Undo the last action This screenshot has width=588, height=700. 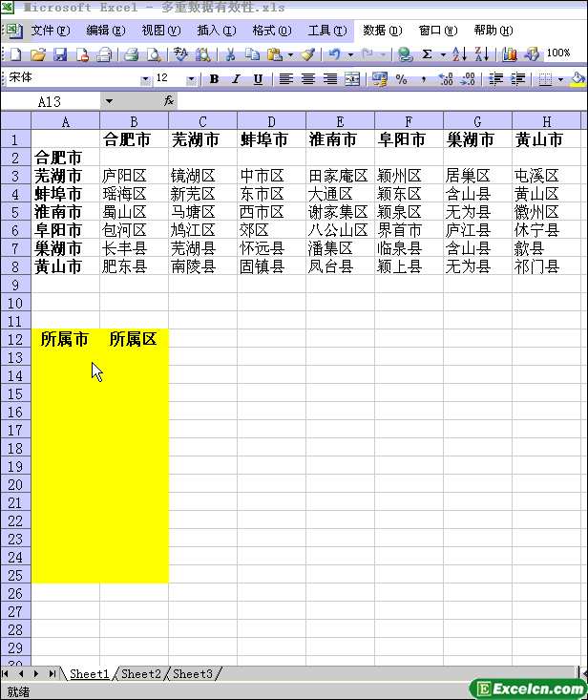point(335,54)
